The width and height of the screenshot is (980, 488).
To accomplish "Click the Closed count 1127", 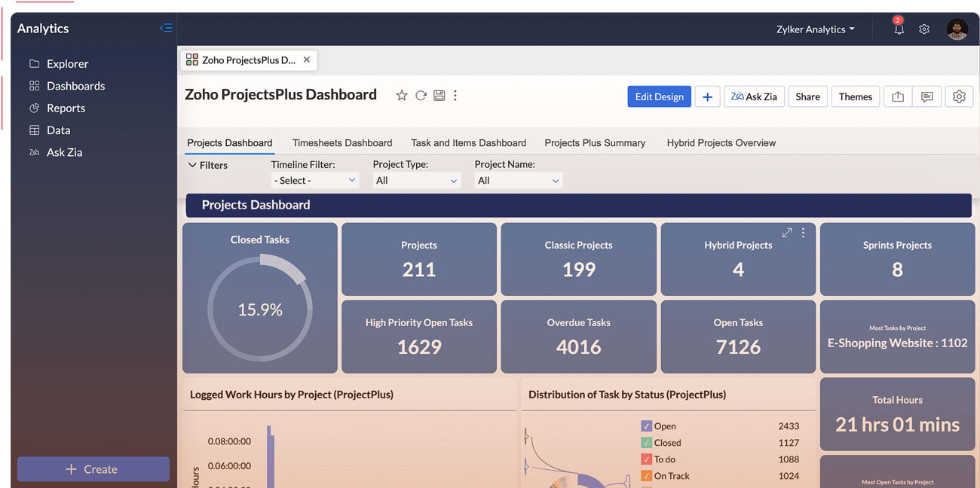I will pyautogui.click(x=789, y=443).
